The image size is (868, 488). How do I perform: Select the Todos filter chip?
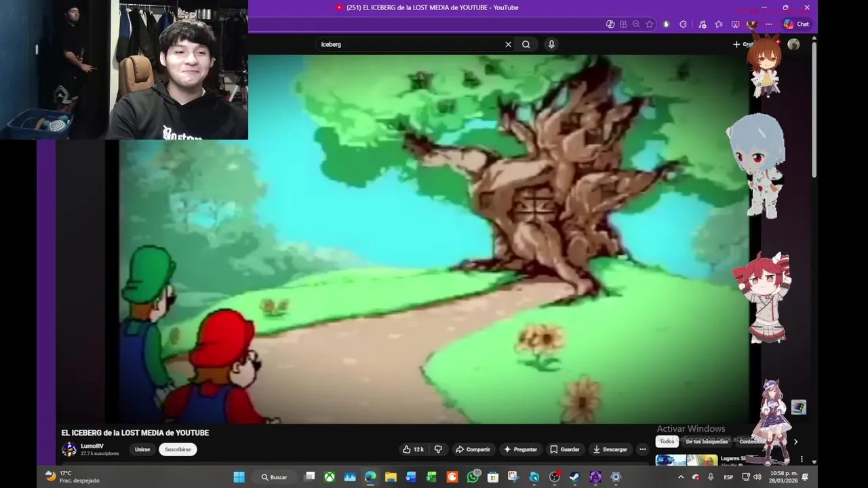pyautogui.click(x=667, y=441)
